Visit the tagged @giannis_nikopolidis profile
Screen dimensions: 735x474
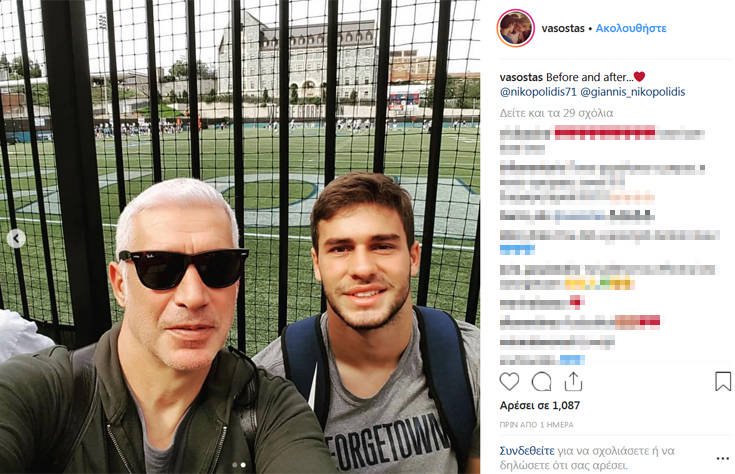(633, 92)
